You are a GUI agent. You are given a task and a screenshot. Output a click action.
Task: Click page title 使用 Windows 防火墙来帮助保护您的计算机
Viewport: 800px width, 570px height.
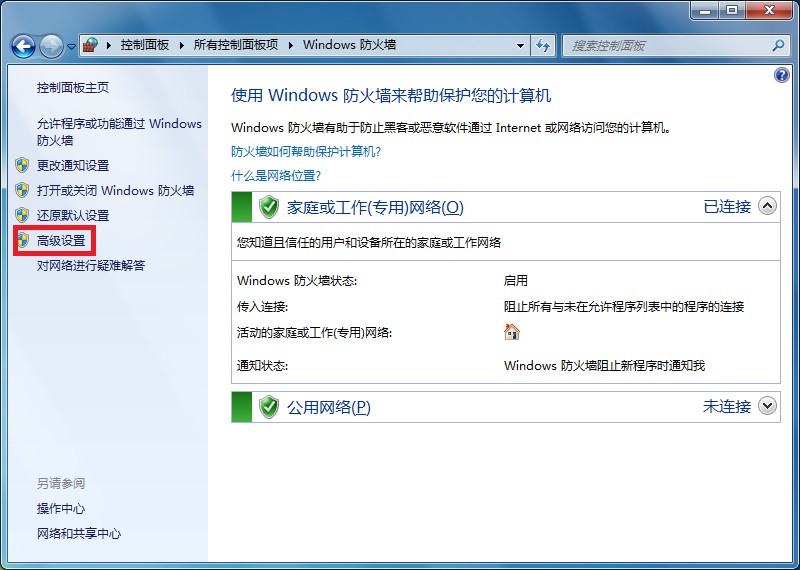(391, 95)
